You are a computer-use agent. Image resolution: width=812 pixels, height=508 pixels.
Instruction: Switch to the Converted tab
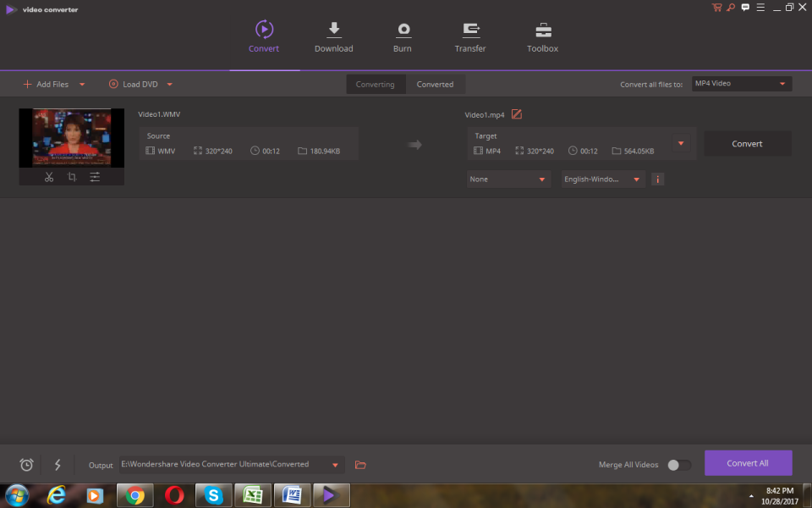click(435, 85)
